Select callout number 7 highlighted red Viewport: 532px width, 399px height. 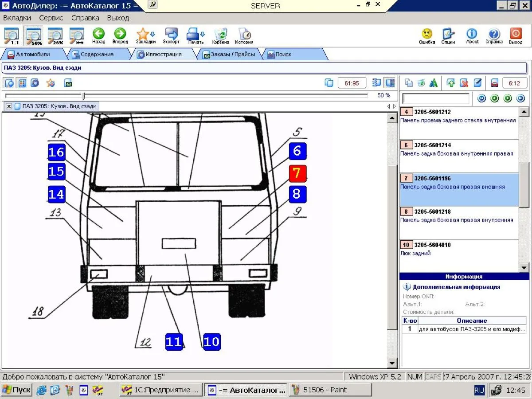click(297, 173)
